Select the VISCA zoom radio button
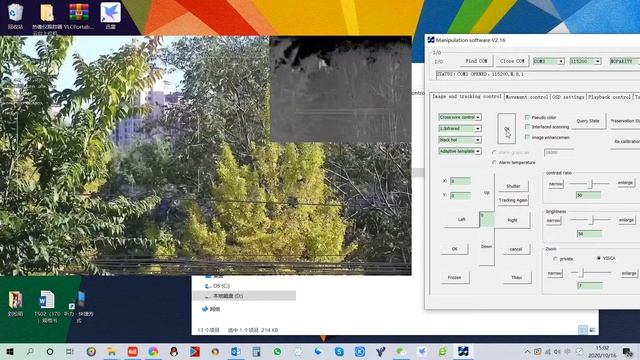Image resolution: width=640 pixels, height=360 pixels. click(x=599, y=258)
